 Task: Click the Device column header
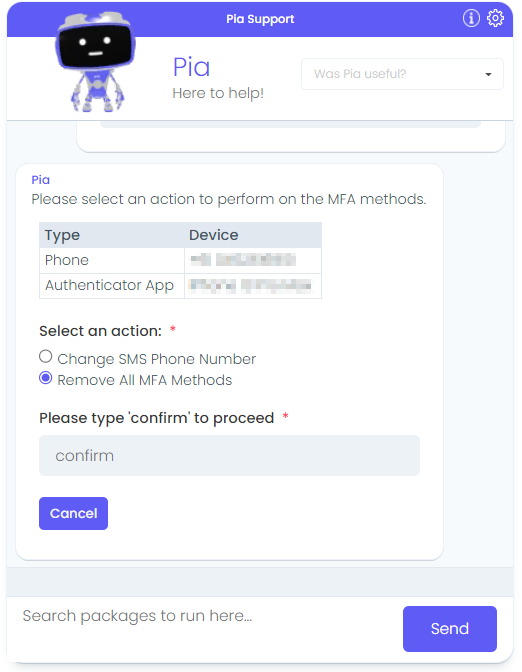point(213,235)
